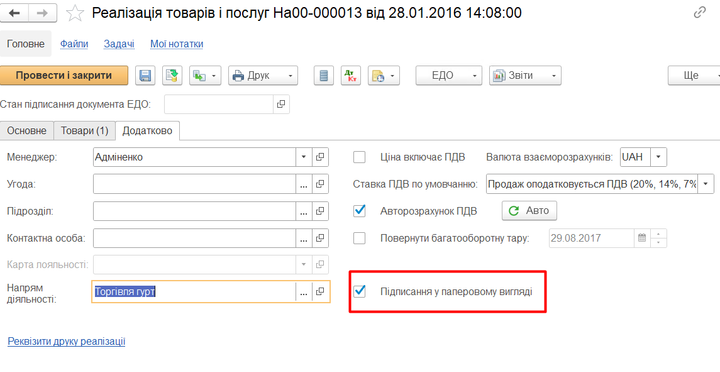The image size is (720, 372).
Task: Open the Друк print menu
Action: (263, 75)
